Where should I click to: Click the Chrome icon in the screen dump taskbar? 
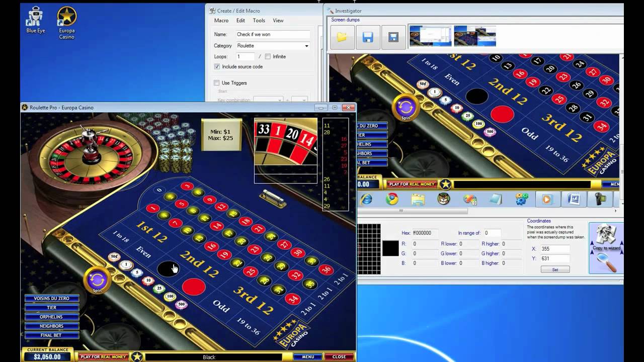(x=392, y=199)
